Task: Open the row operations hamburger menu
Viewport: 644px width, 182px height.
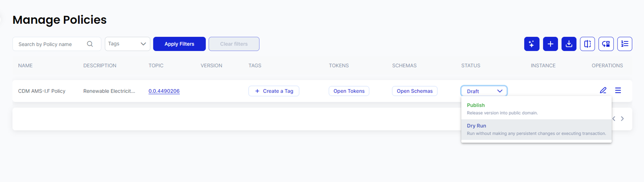Action: [x=618, y=90]
